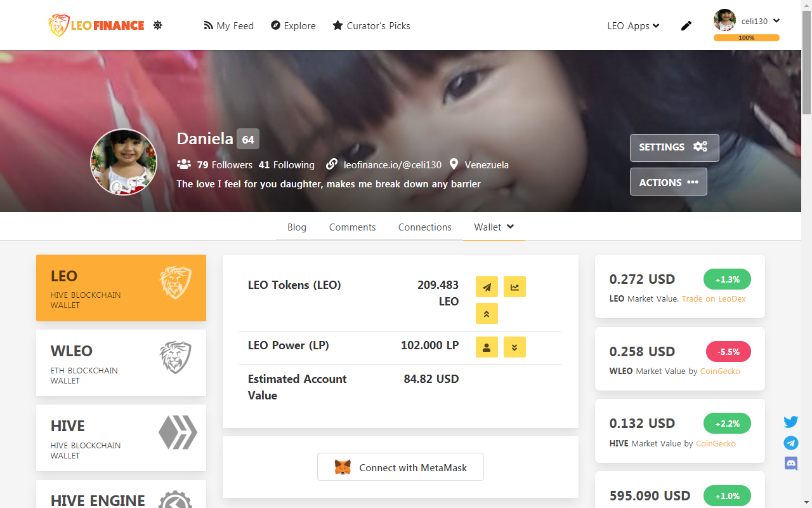Open My Feed from the top navigation

(x=228, y=25)
